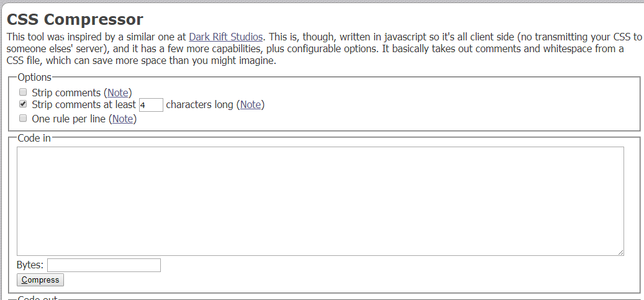Open the Note link after characters long
This screenshot has width=644, height=300.
point(250,105)
